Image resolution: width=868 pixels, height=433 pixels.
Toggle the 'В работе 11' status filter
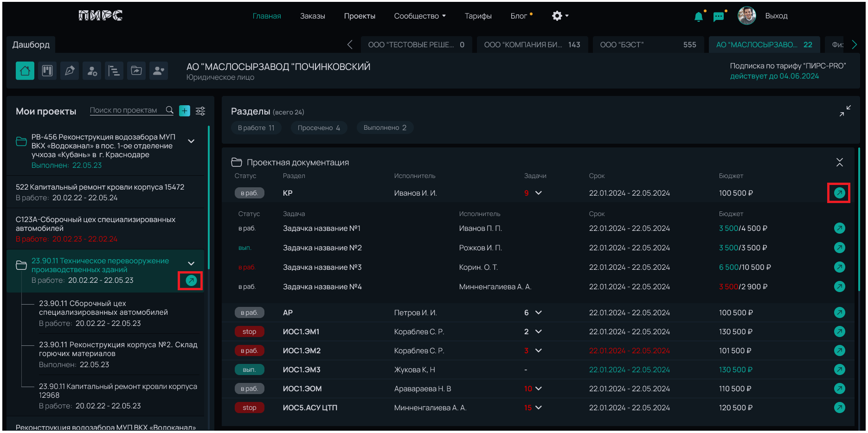(x=256, y=128)
